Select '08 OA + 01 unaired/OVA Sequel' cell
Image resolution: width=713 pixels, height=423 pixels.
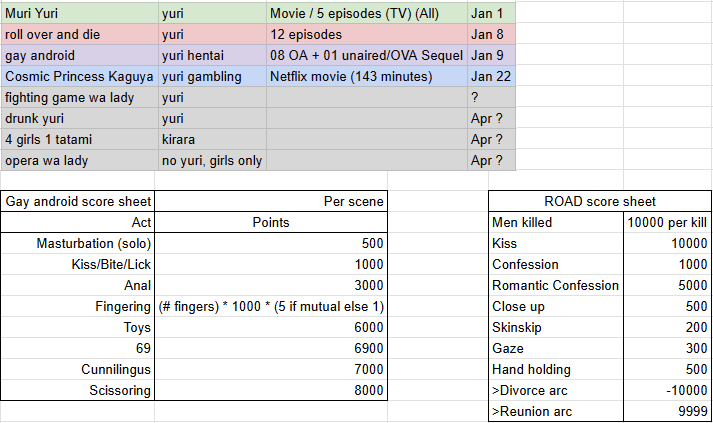(367, 55)
